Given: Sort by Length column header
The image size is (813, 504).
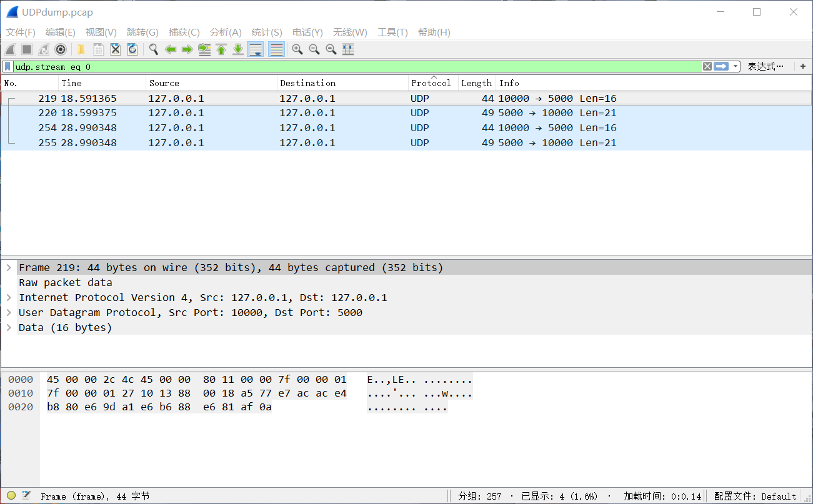Looking at the screenshot, I should [x=477, y=83].
